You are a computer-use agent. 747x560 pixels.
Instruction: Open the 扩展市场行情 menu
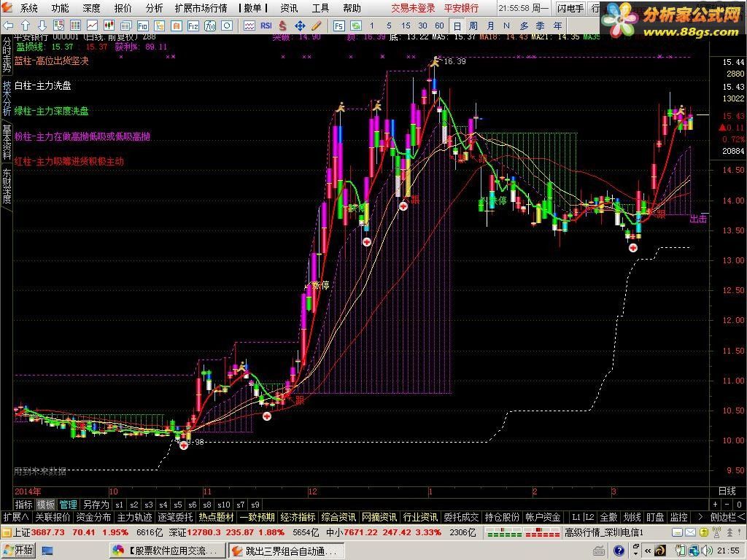201,8
